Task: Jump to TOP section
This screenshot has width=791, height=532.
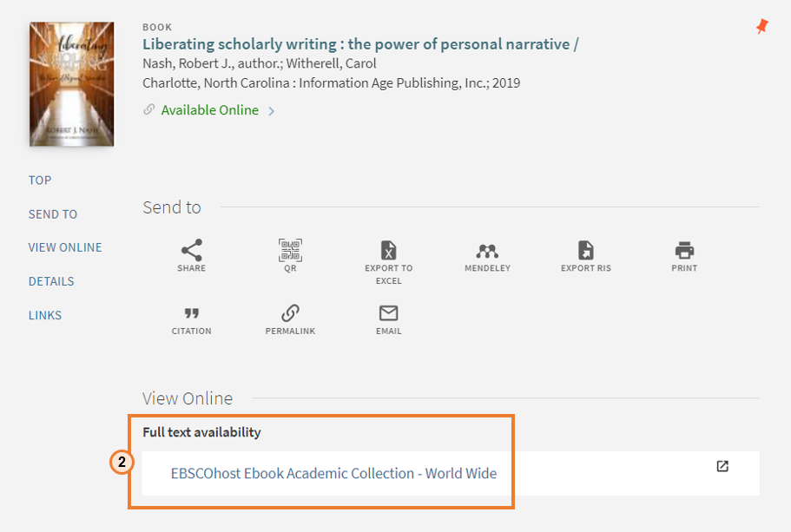Action: pyautogui.click(x=40, y=180)
